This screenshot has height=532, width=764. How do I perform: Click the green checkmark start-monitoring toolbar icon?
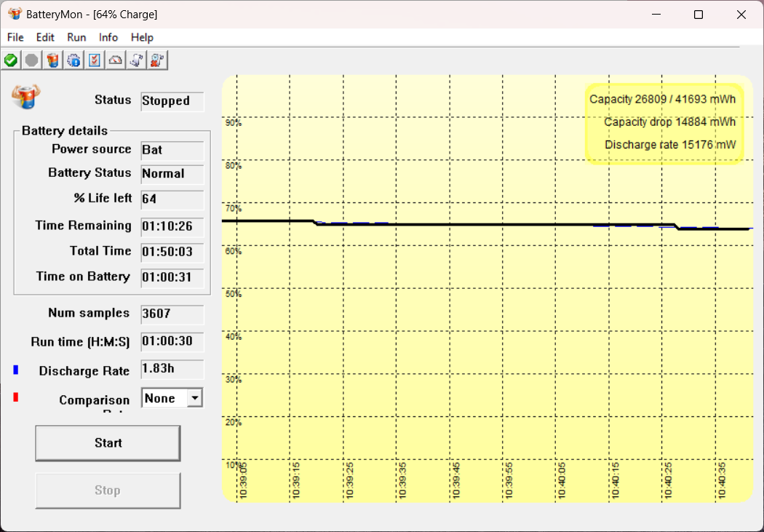click(11, 60)
